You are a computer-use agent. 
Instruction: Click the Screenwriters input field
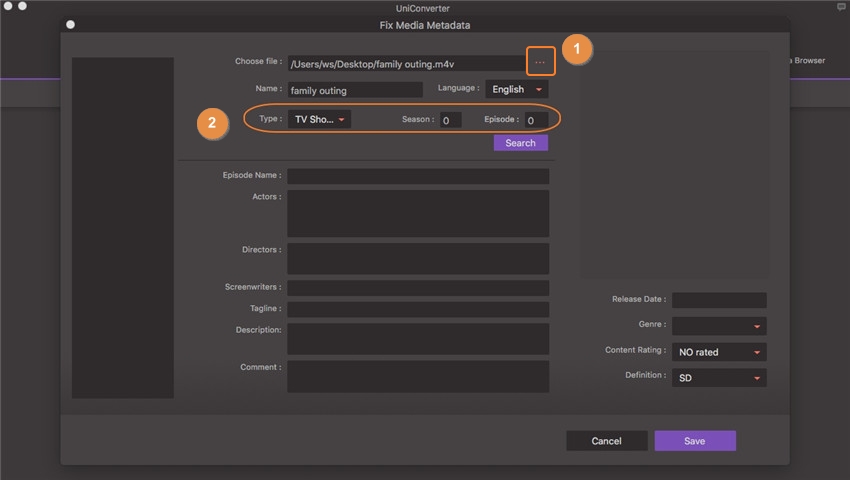point(418,287)
